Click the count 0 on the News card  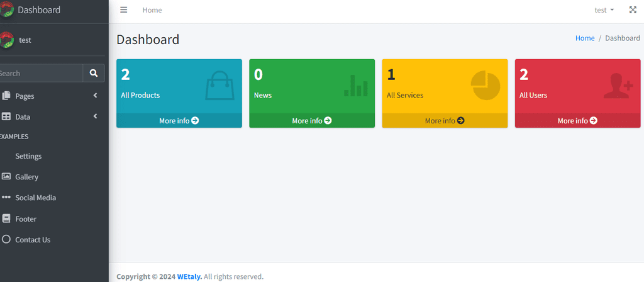point(258,75)
